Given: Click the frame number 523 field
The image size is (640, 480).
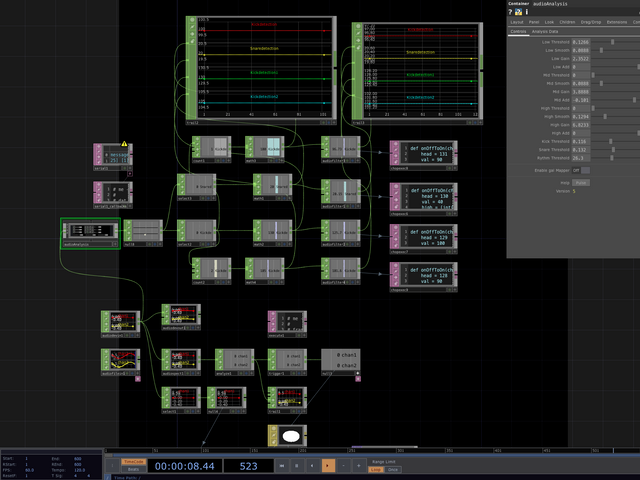Looking at the screenshot, I should [x=248, y=466].
